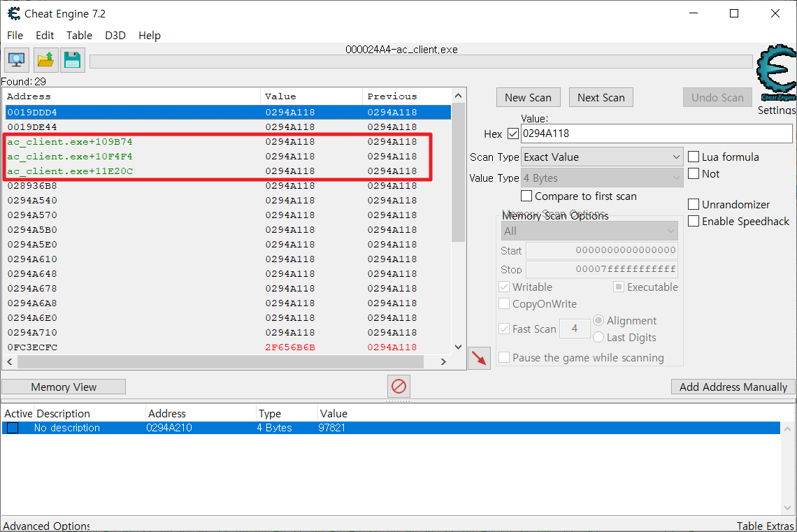The height and width of the screenshot is (532, 797).
Task: Click the Fast Scan alignment value field
Action: pyautogui.click(x=575, y=329)
